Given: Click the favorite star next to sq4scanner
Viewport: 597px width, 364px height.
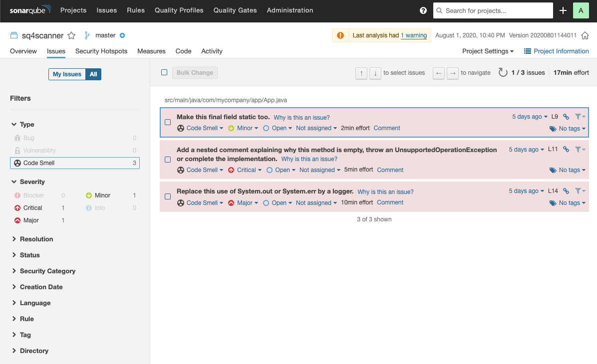Looking at the screenshot, I should [71, 35].
